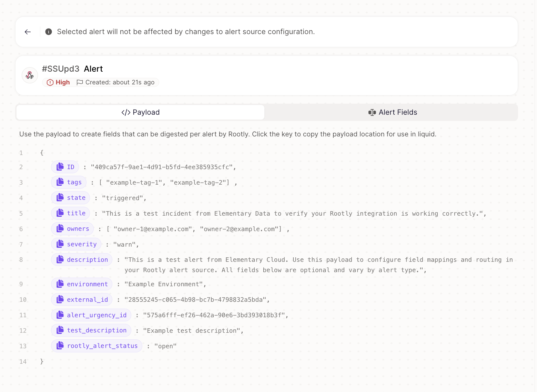Screen dimensions: 537x392
Task: Click the external_id key label
Action: pyautogui.click(x=88, y=300)
